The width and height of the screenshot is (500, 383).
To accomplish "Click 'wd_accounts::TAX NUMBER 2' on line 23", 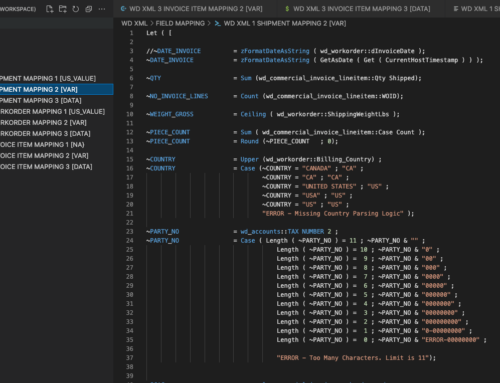I will (x=286, y=231).
